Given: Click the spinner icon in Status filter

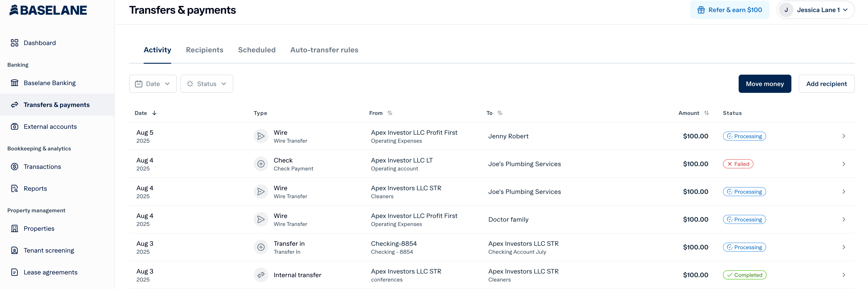Looking at the screenshot, I should [190, 84].
